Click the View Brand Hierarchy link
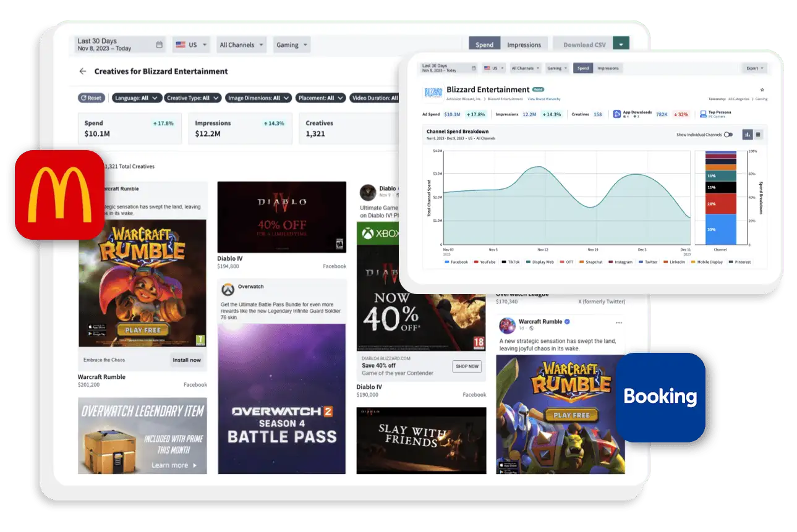The image size is (797, 532). click(544, 99)
